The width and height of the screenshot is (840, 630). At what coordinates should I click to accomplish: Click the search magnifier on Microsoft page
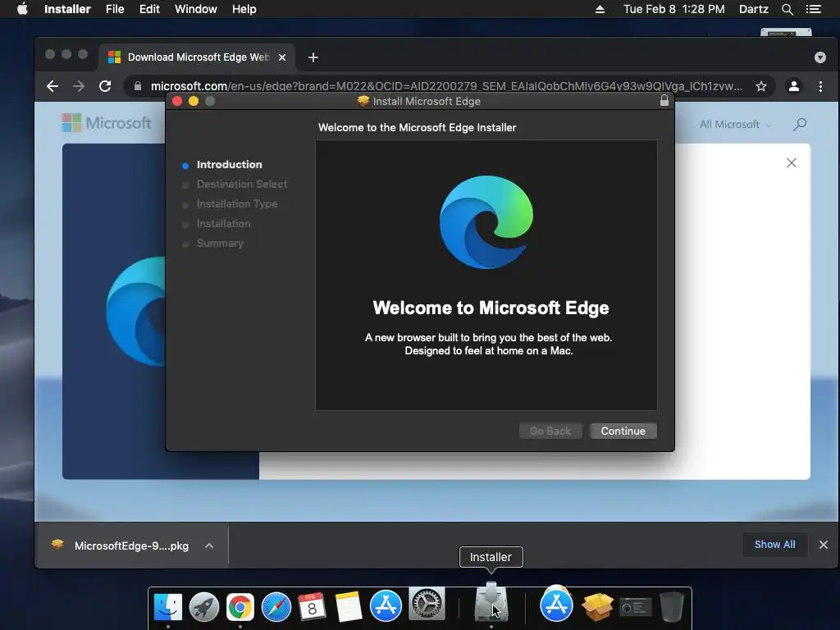799,125
